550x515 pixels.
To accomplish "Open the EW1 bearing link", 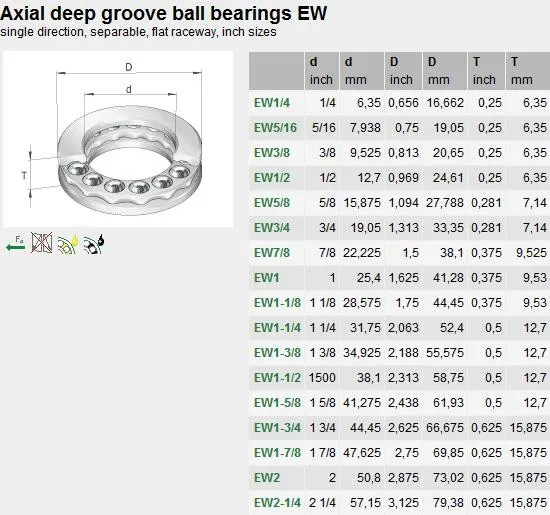I will [x=267, y=278].
